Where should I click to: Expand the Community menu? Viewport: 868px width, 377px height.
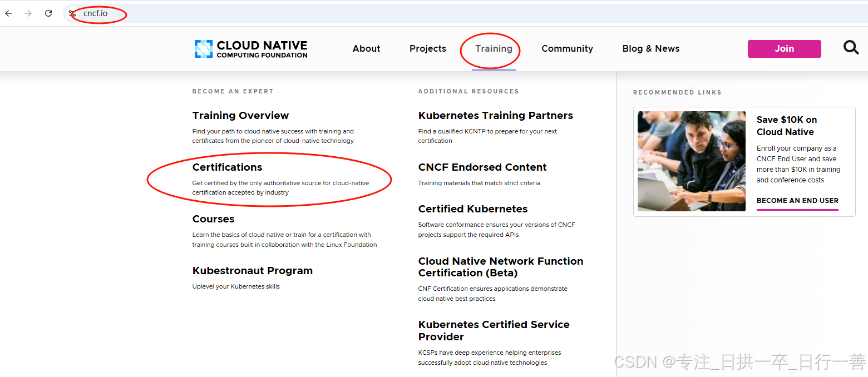[x=567, y=48]
